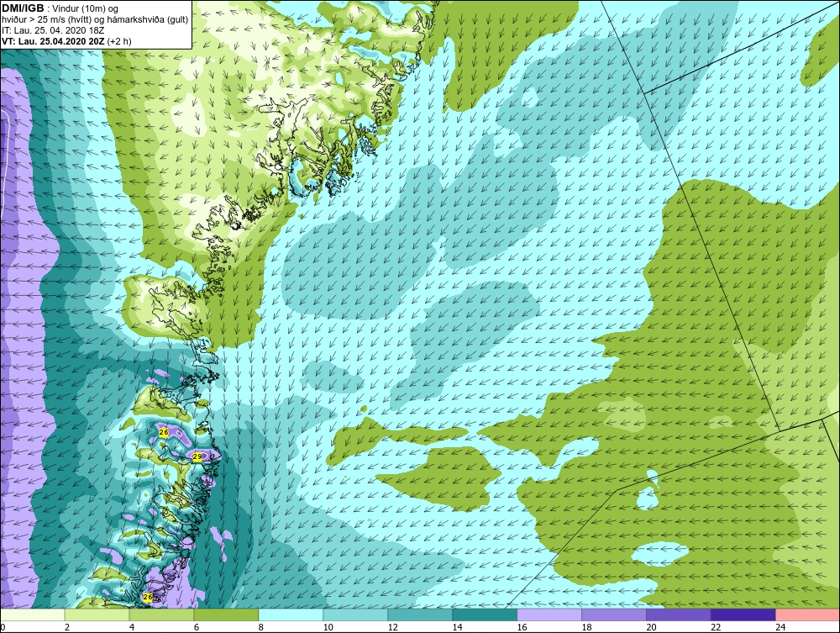Click the 'VT: Lau. 25.04.2020 20Z (+2 h)' line
Screen dimensions: 840x633
tap(66, 40)
